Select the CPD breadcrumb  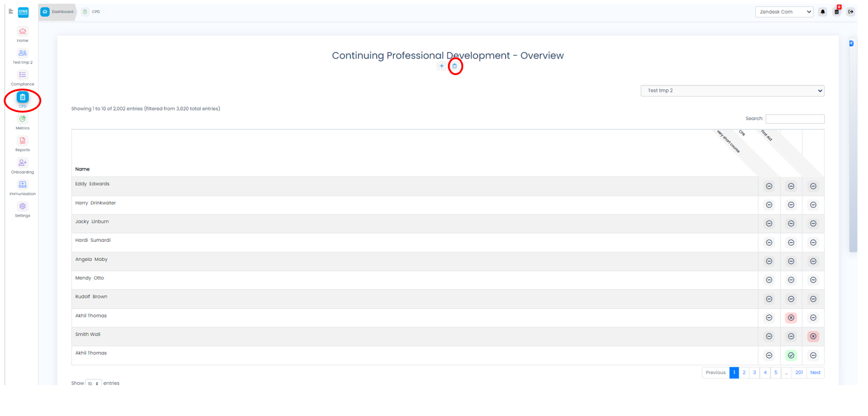tap(91, 12)
